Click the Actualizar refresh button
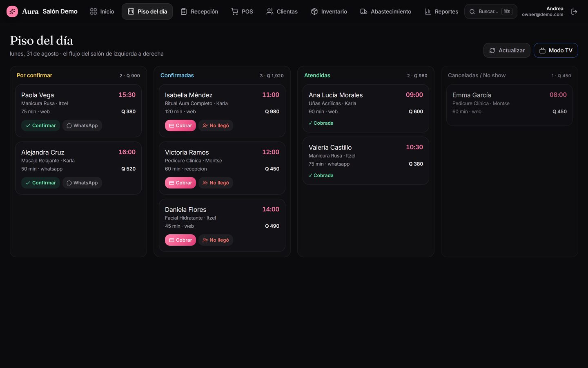This screenshot has width=588, height=368. pyautogui.click(x=507, y=50)
